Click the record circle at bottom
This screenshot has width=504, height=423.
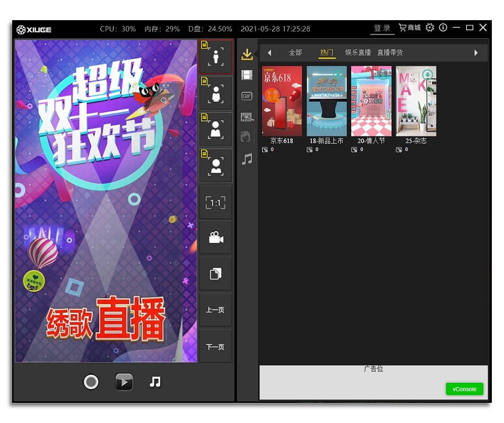click(x=91, y=382)
